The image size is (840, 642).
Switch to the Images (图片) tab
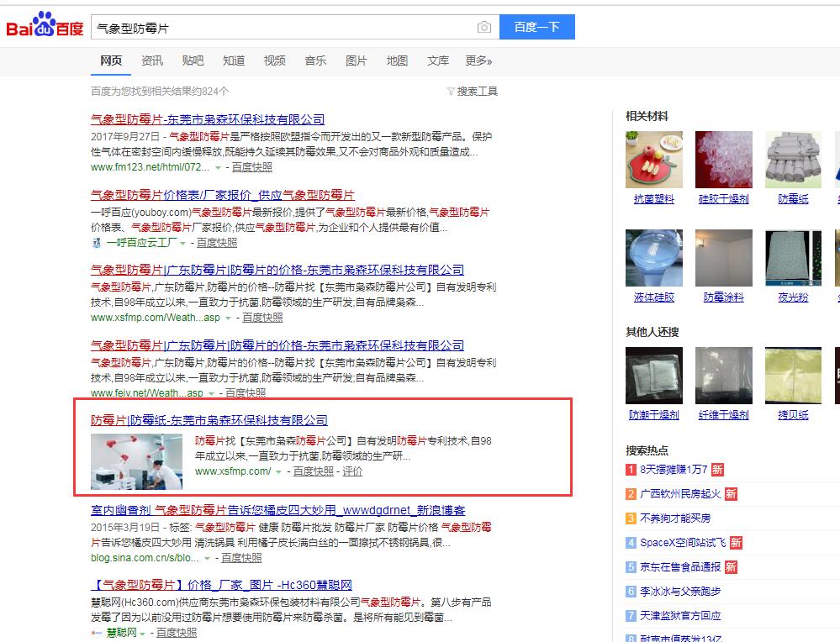(357, 61)
